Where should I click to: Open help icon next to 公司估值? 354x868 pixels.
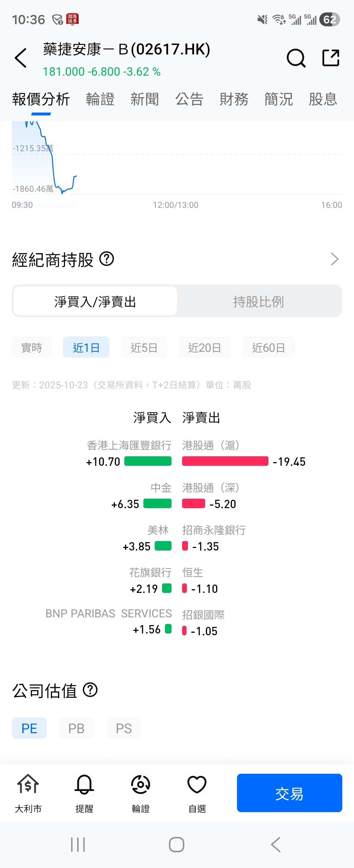coord(90,690)
